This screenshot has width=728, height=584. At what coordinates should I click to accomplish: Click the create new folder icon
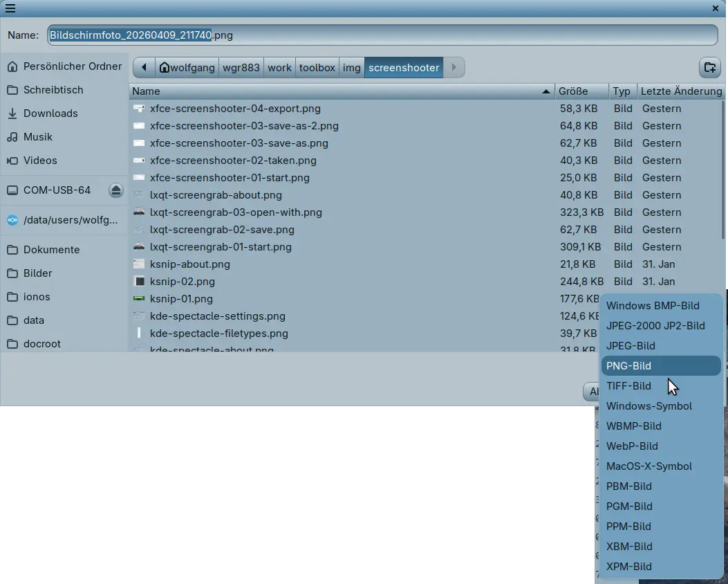709,67
